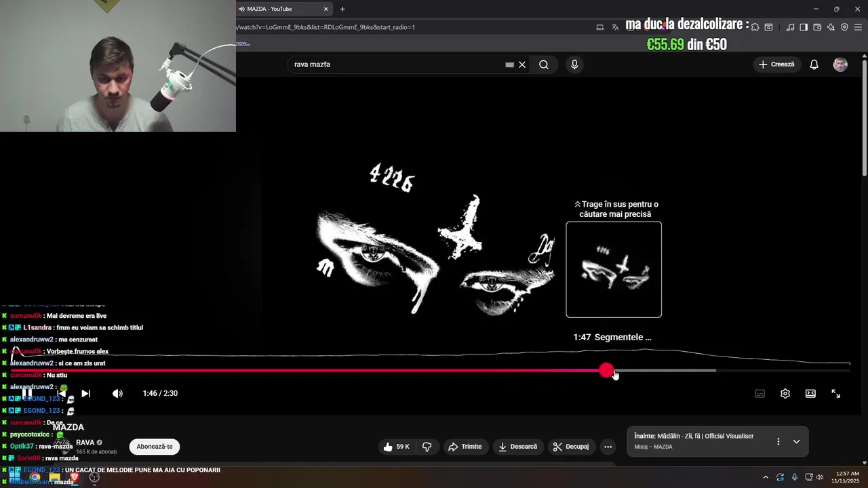Open the RAVA channel name link

pos(85,443)
